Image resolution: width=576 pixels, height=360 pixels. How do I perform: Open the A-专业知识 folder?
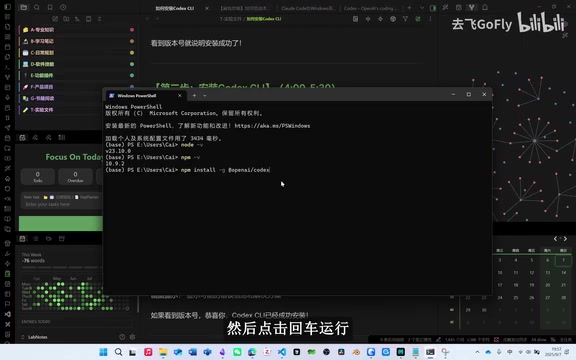(75, 30)
